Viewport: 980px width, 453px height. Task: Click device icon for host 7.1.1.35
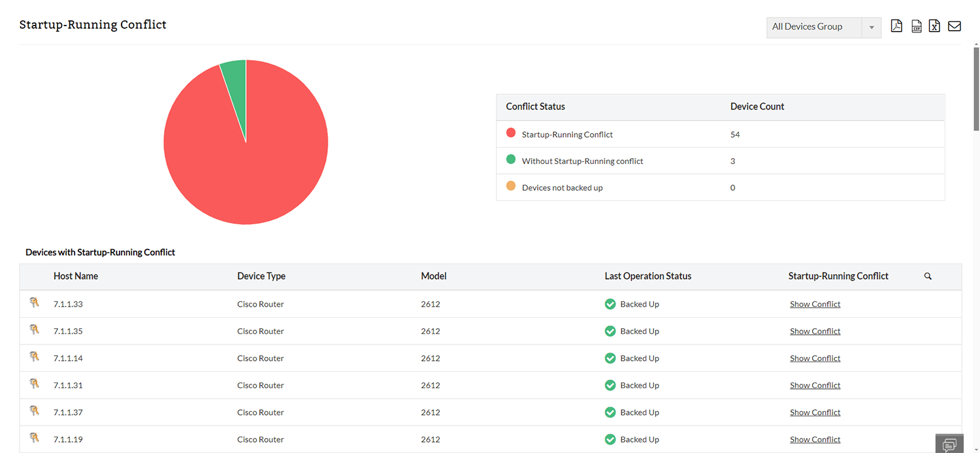pos(35,329)
